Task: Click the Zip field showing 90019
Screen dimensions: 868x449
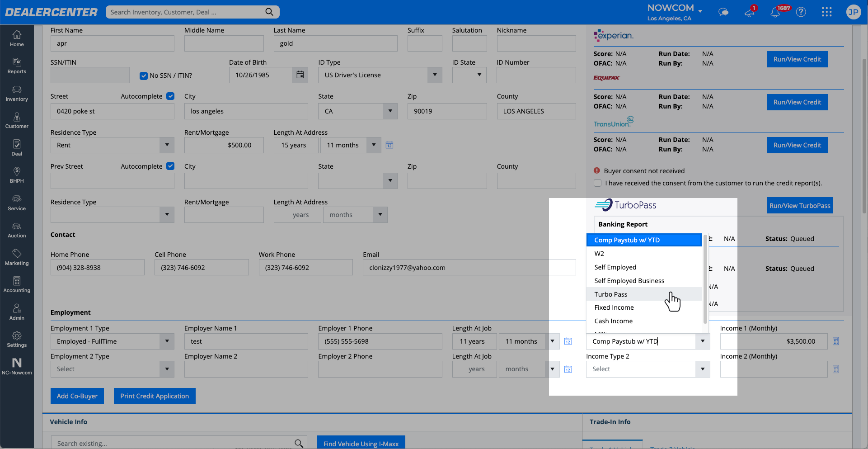Action: (x=447, y=111)
